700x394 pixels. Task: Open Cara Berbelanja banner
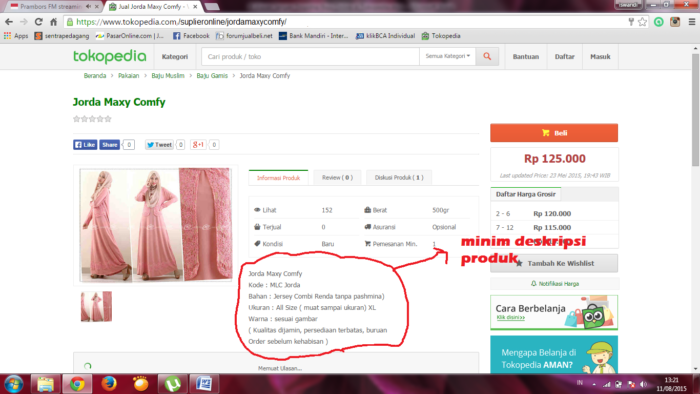554,312
